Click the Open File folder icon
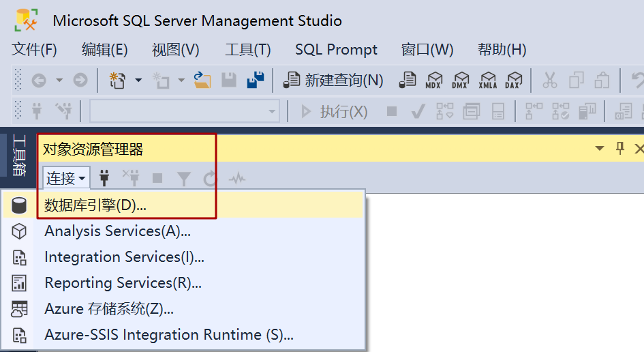Image resolution: width=644 pixels, height=352 pixels. click(x=202, y=80)
